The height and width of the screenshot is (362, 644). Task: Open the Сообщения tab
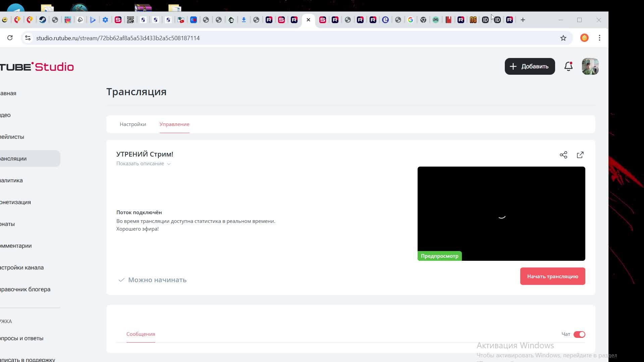click(x=141, y=334)
